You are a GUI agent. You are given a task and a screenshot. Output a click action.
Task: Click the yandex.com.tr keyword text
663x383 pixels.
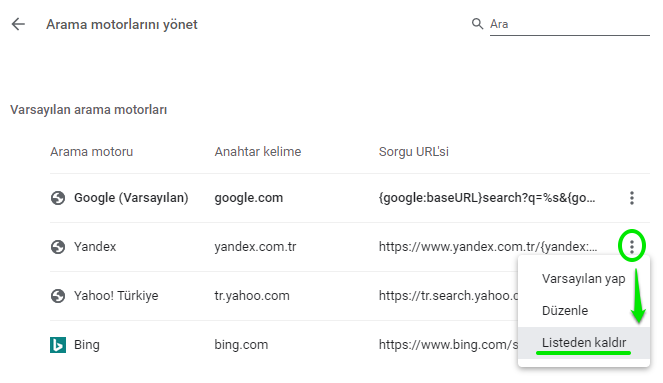tap(255, 247)
